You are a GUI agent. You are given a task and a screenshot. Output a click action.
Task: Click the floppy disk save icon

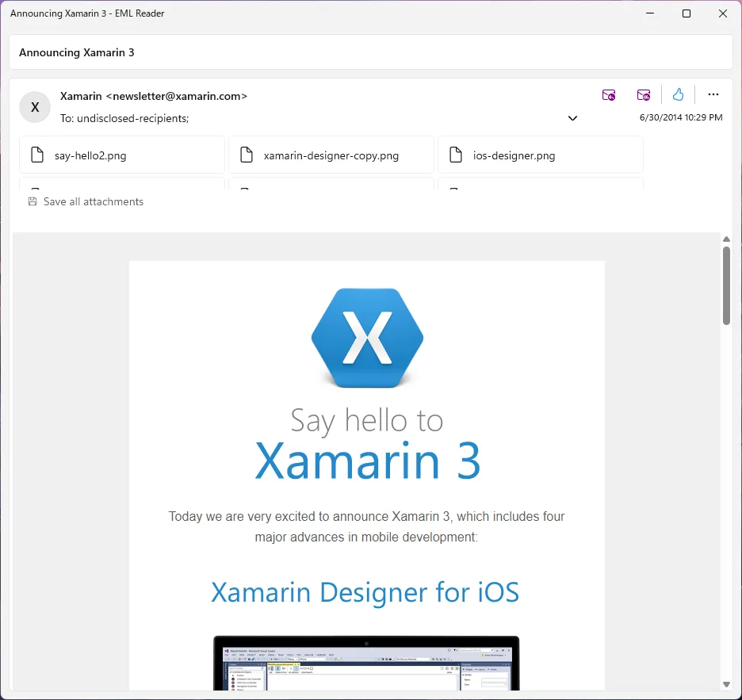click(x=33, y=201)
